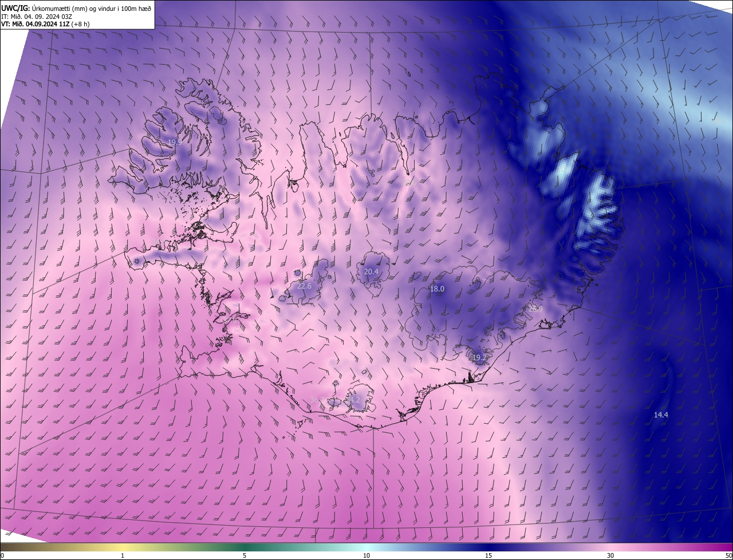Click the 30 tick label on the color scale
The height and width of the screenshot is (560, 733).
610,555
